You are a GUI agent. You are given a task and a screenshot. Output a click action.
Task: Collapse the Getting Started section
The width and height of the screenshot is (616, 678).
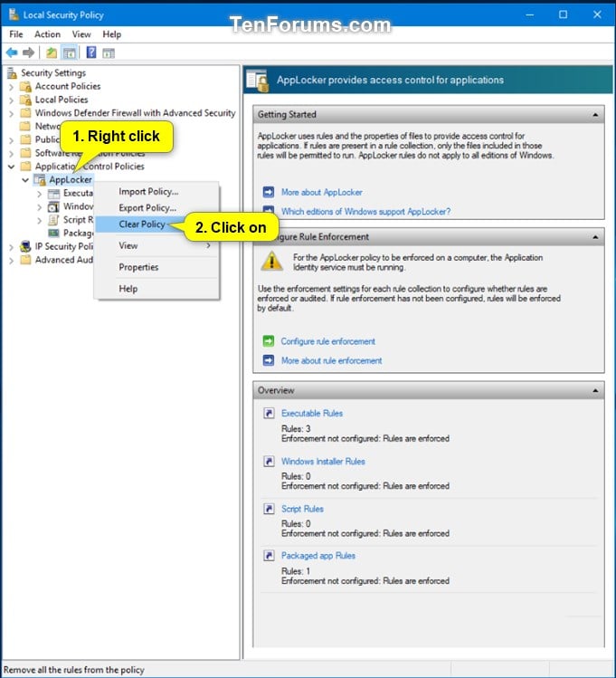[x=595, y=115]
